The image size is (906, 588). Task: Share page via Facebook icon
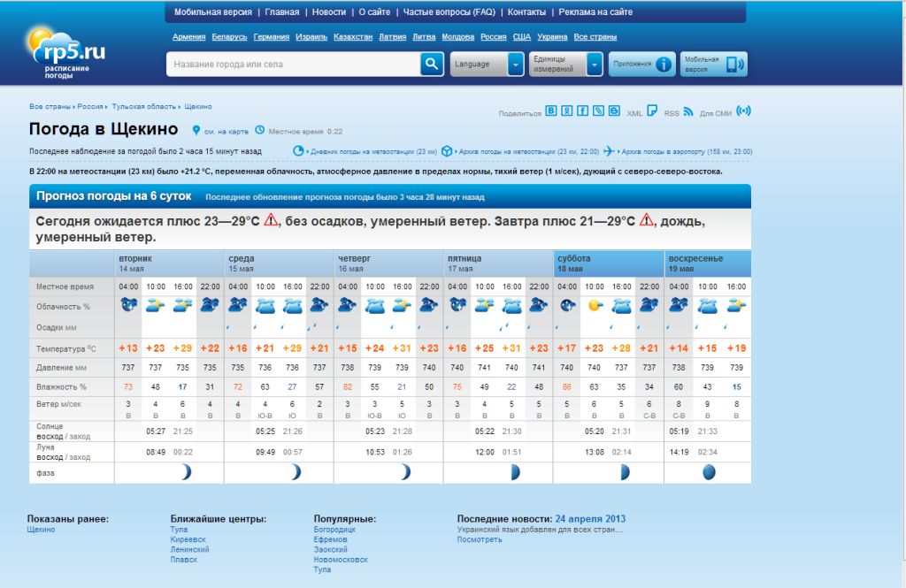point(582,111)
